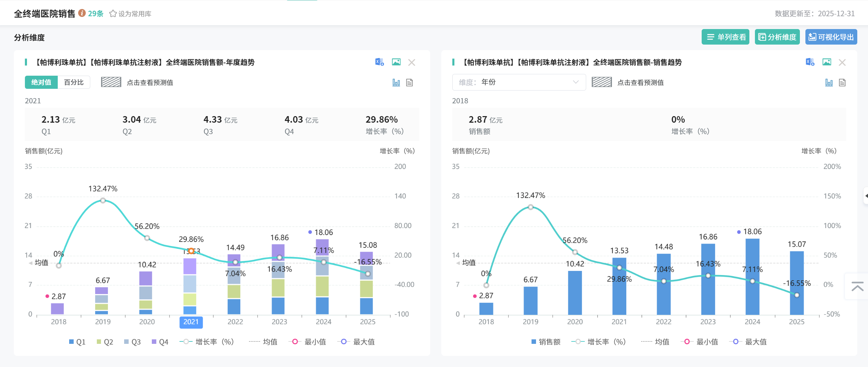The width and height of the screenshot is (868, 367).
Task: Select the 绝对值 tab
Action: tap(41, 82)
